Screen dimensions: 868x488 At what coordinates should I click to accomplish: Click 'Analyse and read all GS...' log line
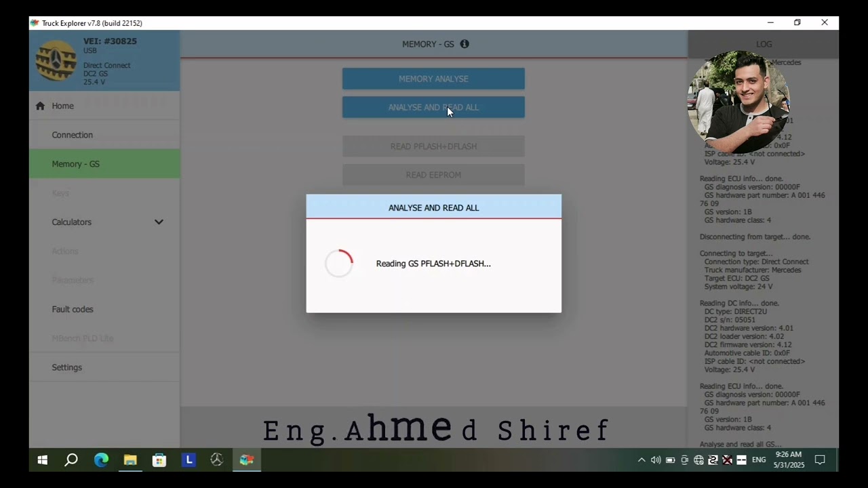(741, 445)
